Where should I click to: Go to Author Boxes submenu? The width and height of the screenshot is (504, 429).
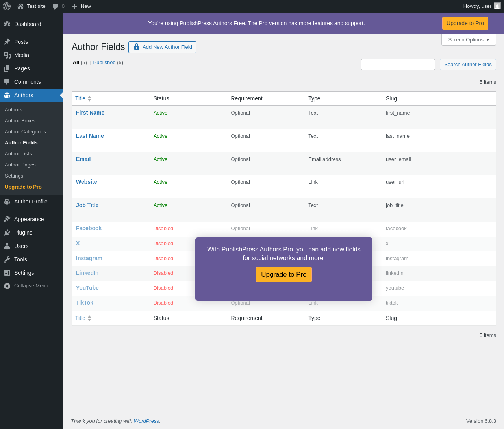pos(20,120)
